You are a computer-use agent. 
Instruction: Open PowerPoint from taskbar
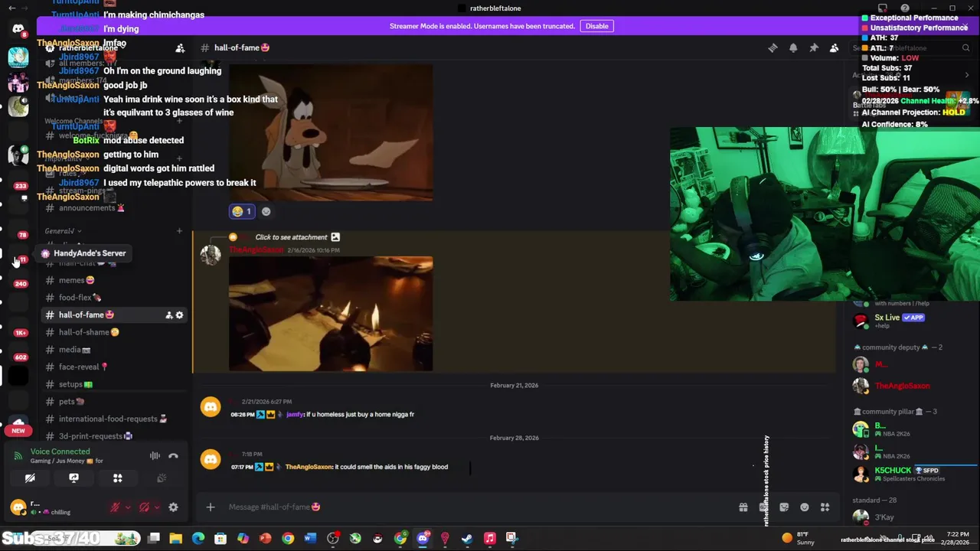click(265, 538)
